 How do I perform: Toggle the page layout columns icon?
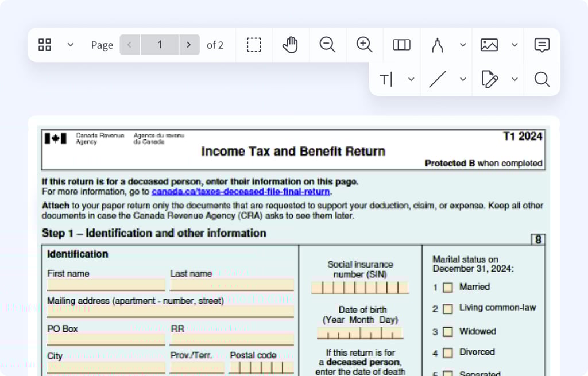[x=401, y=45]
